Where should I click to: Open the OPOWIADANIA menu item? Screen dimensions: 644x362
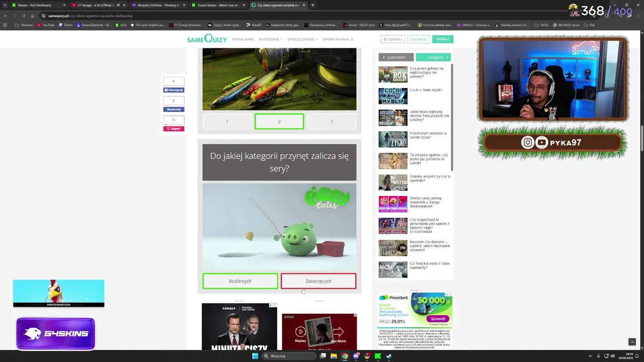pos(338,39)
